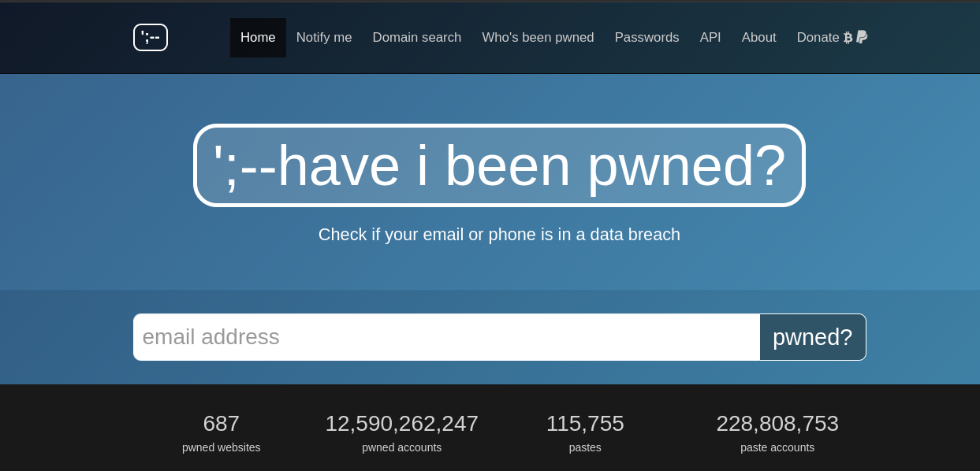Click the 12,590,262,247 pwned accounts number
The height and width of the screenshot is (471, 980).
click(x=402, y=424)
